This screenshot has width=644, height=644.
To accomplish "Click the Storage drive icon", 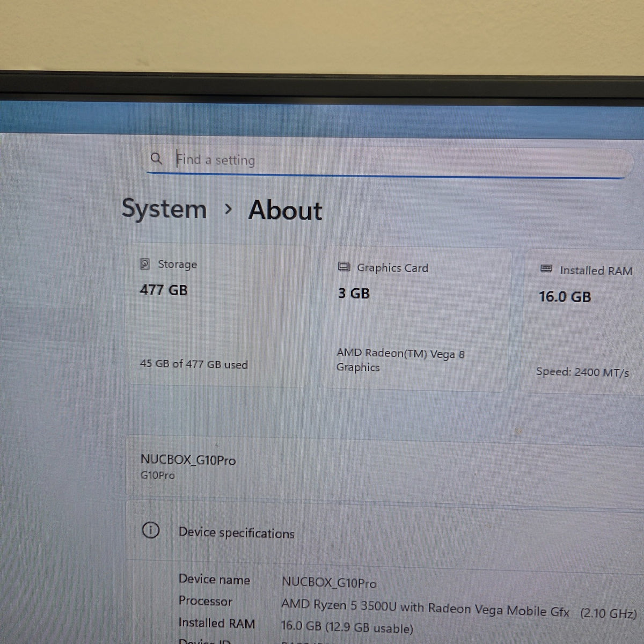I will (145, 264).
